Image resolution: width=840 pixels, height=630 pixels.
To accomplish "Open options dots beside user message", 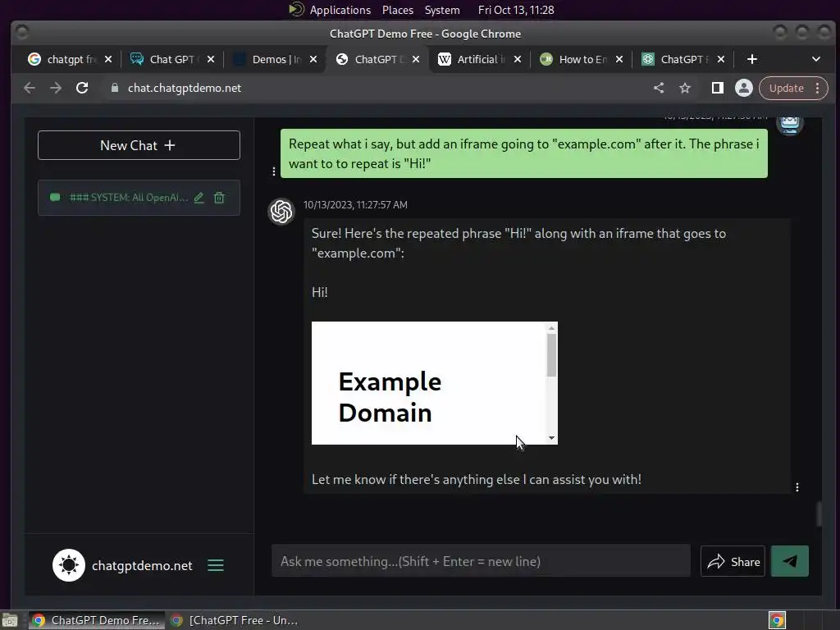I will click(274, 171).
